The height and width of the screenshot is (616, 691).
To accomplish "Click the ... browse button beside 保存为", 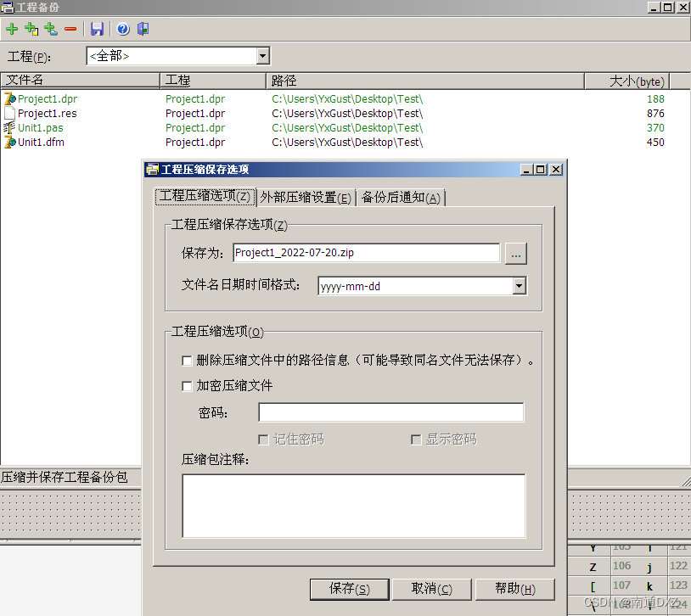I will (516, 254).
